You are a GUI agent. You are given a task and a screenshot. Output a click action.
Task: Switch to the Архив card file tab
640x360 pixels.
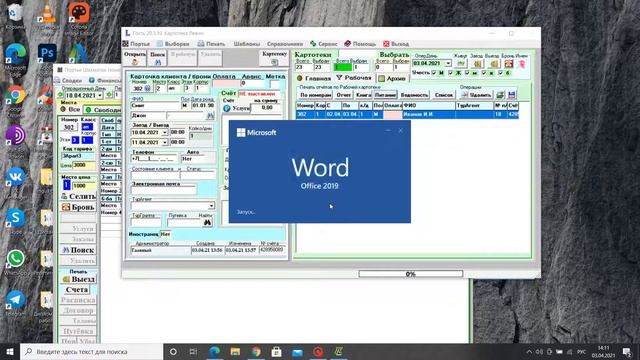point(392,78)
